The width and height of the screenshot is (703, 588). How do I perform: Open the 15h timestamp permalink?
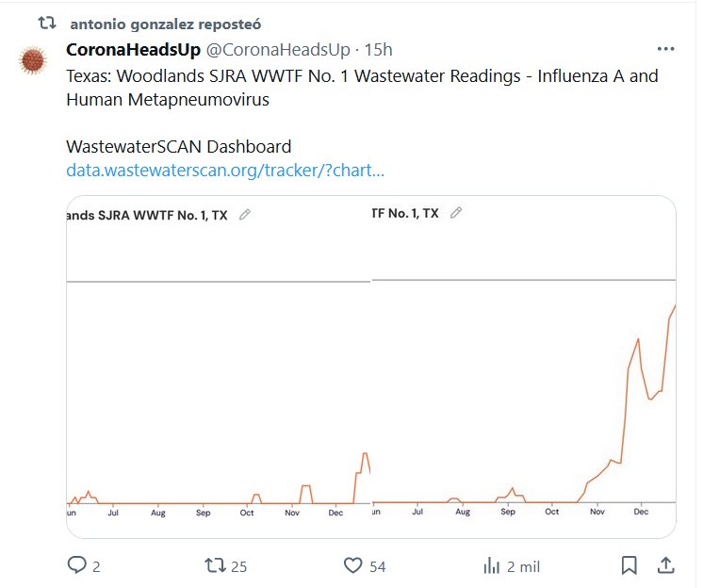[x=379, y=50]
